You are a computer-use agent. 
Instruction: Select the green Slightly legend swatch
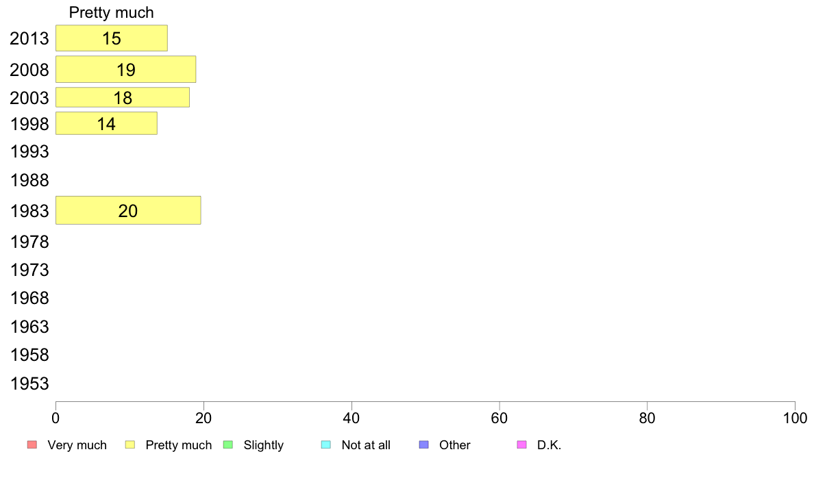click(228, 445)
